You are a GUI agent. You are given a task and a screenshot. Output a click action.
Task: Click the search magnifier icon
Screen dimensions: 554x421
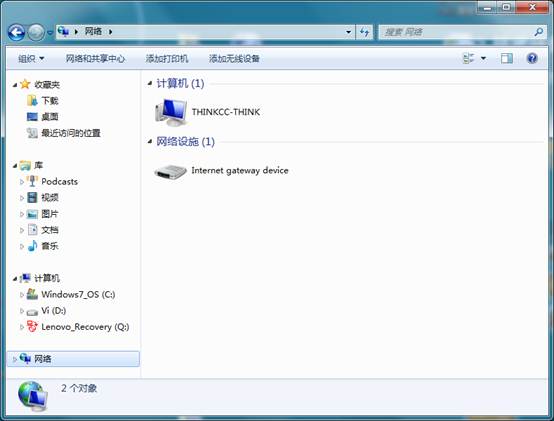click(x=539, y=32)
